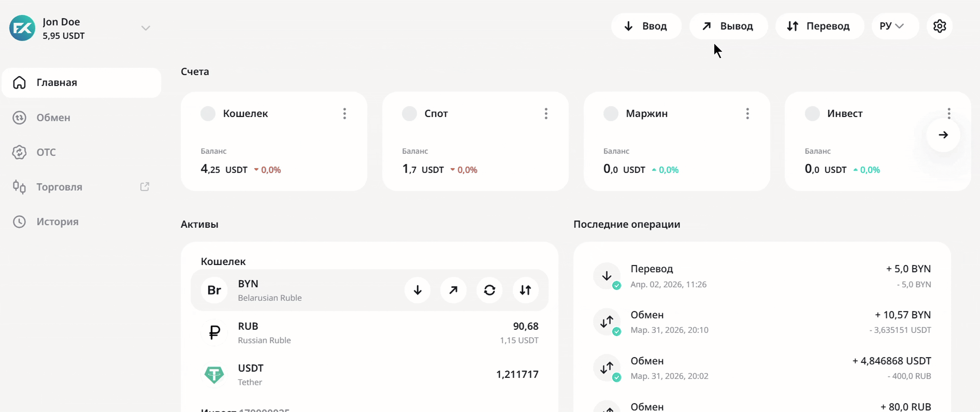Click the FX logo avatar
980x412 pixels.
(x=22, y=28)
